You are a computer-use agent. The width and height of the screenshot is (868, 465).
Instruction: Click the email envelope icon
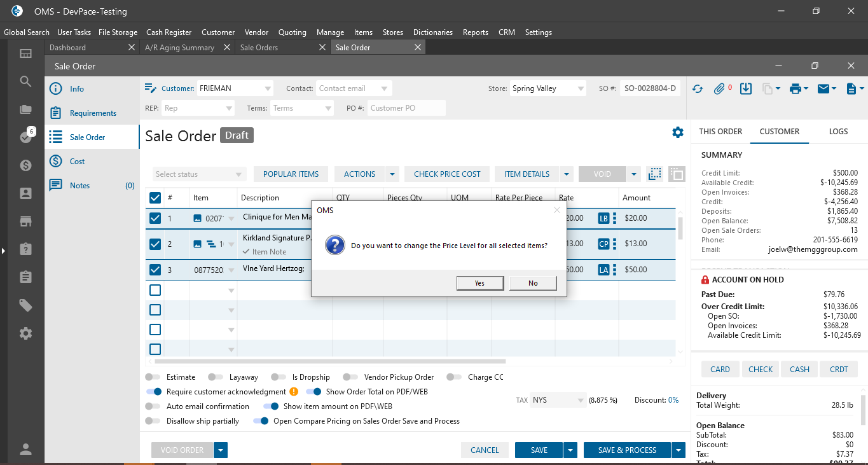point(823,89)
